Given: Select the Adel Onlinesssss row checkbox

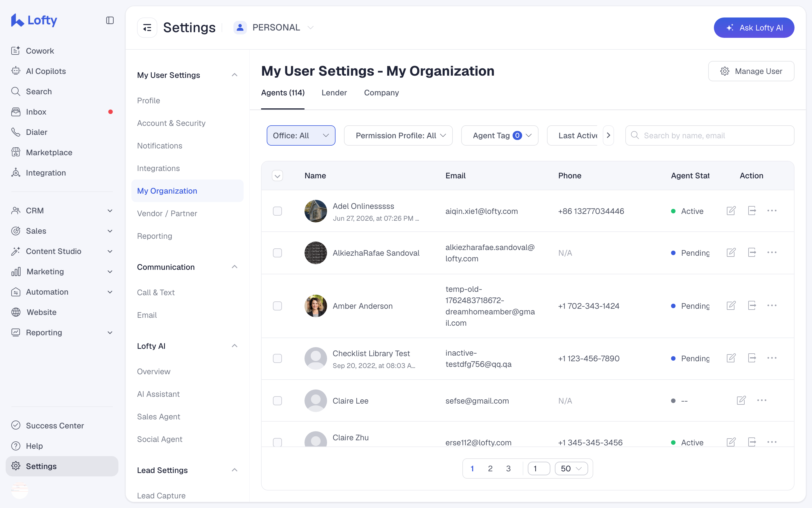Looking at the screenshot, I should 277,211.
